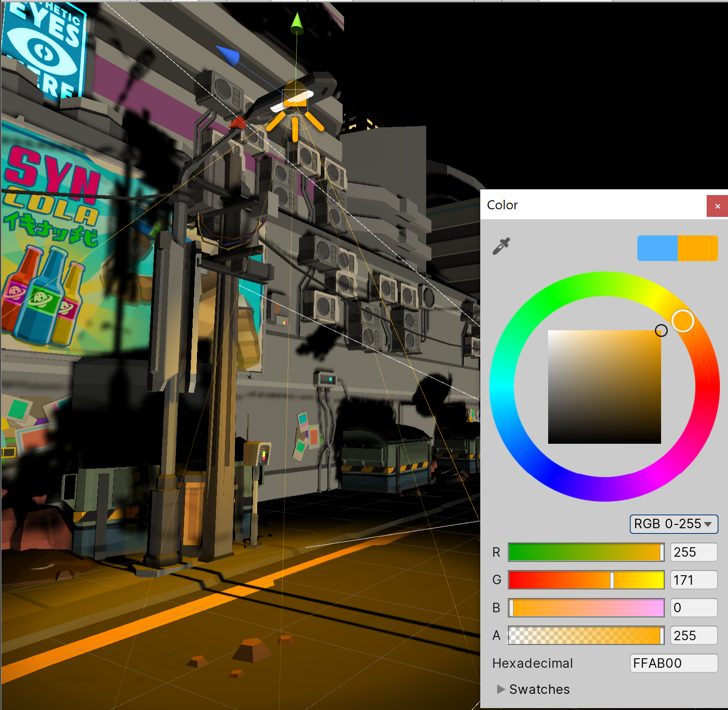Expand the Swatches section
This screenshot has width=728, height=710.
[501, 689]
